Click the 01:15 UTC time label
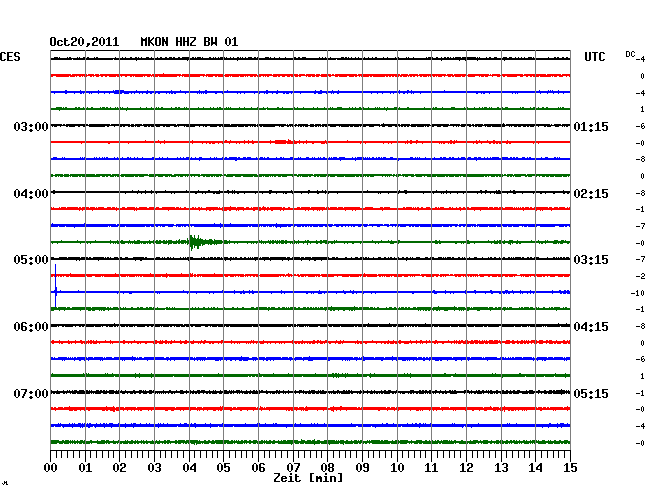The height and width of the screenshot is (494, 650). [591, 126]
